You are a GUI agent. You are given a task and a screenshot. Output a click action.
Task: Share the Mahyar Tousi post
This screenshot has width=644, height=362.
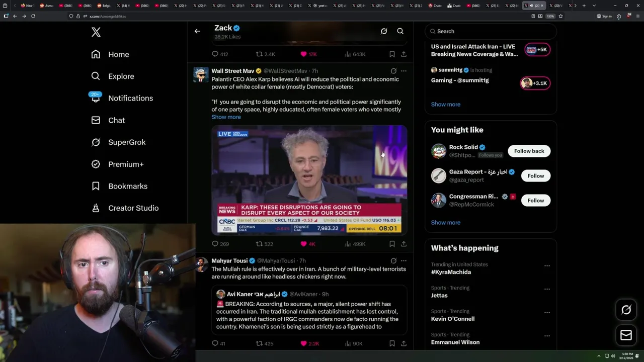pyautogui.click(x=404, y=343)
